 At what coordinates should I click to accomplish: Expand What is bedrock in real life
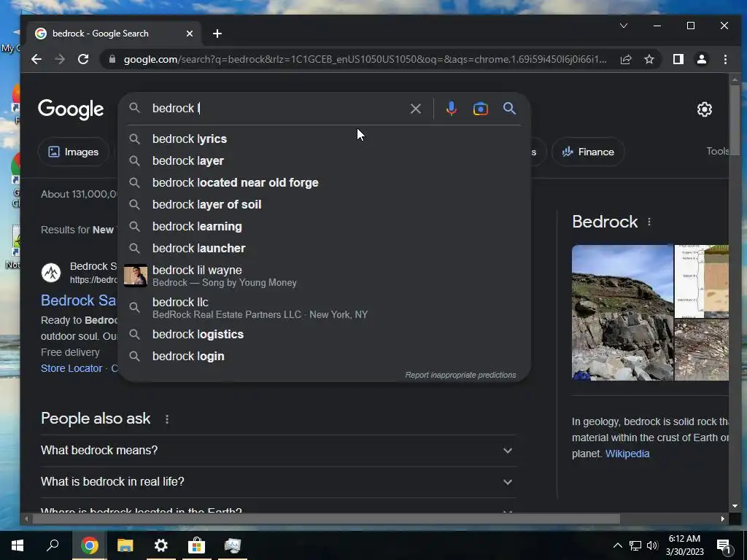click(x=278, y=482)
